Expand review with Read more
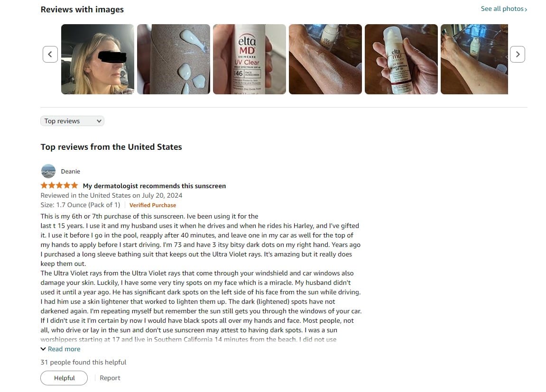 (64, 349)
